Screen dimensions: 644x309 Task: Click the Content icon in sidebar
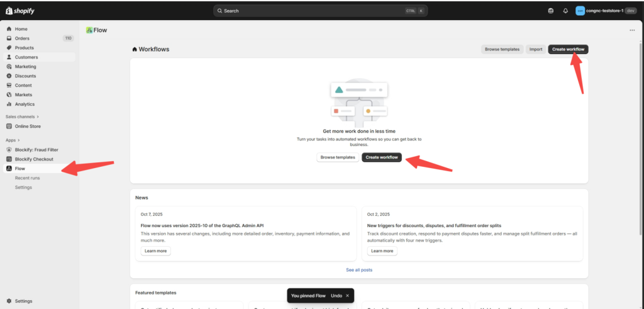tap(9, 86)
